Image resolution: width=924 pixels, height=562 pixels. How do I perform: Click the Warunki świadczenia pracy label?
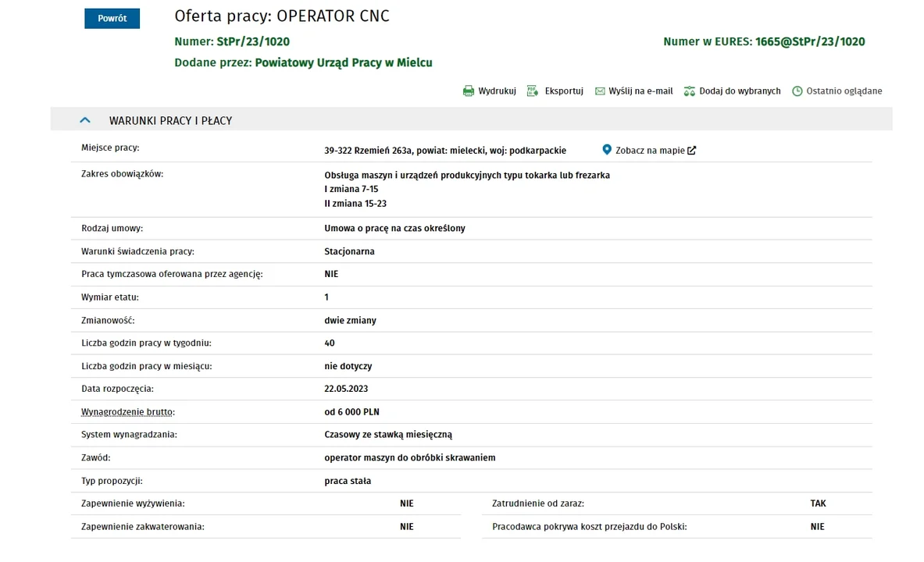[138, 251]
